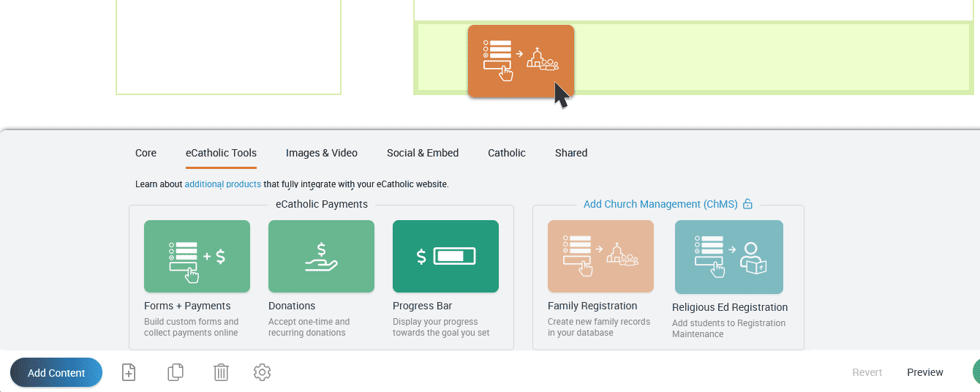
Task: Select the eCatholic Tools tab
Action: [221, 153]
